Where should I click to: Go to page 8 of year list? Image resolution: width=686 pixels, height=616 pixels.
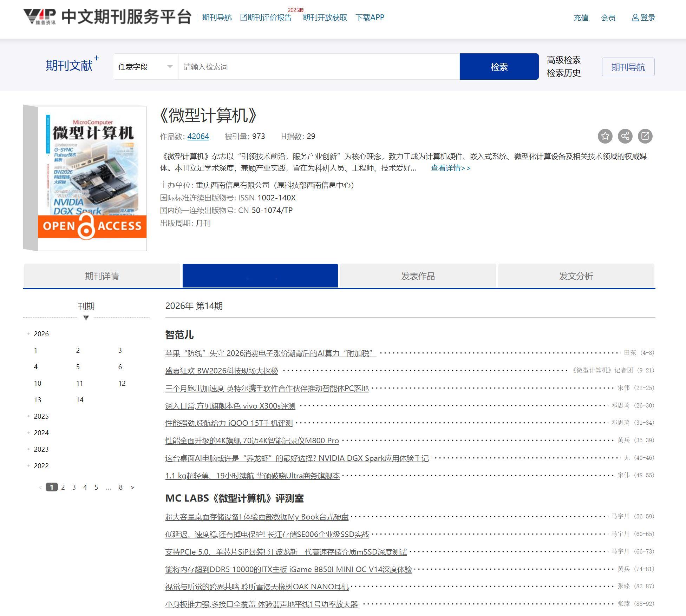tap(120, 487)
